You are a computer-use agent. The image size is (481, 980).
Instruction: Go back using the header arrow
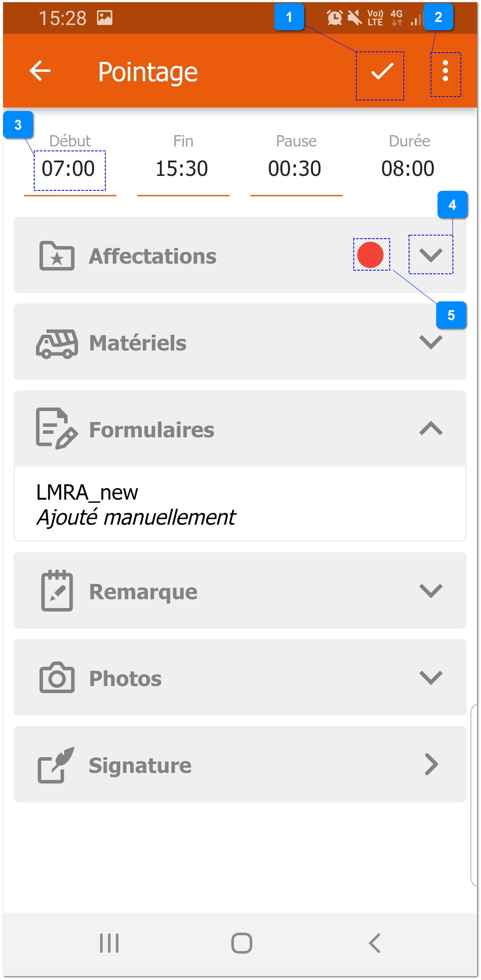coord(40,71)
